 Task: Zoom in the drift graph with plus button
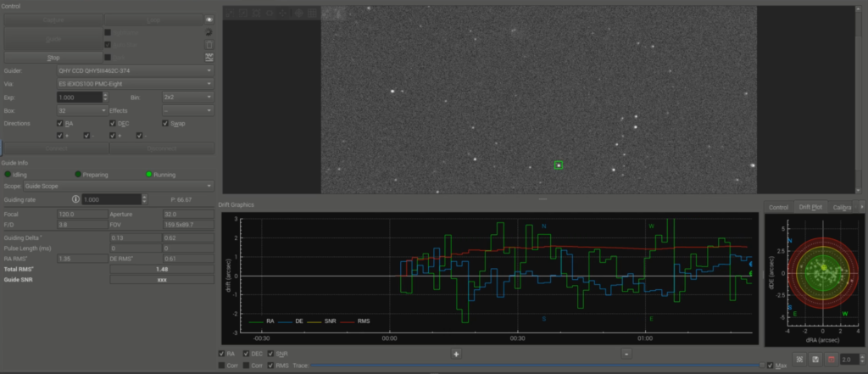coord(456,354)
